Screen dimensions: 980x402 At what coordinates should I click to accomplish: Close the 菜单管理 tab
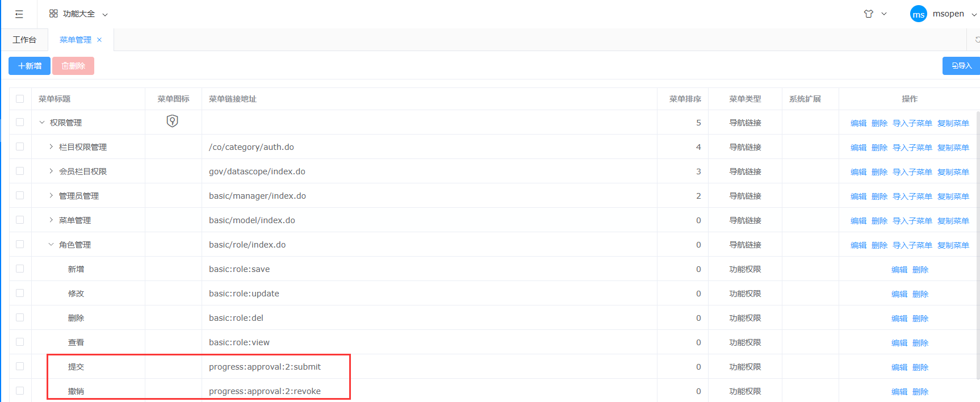point(99,40)
